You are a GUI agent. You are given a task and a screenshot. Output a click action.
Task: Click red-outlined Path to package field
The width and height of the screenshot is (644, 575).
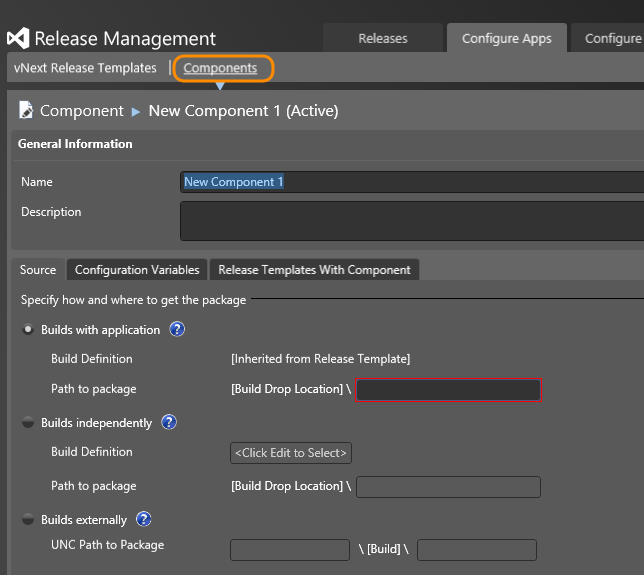(448, 390)
